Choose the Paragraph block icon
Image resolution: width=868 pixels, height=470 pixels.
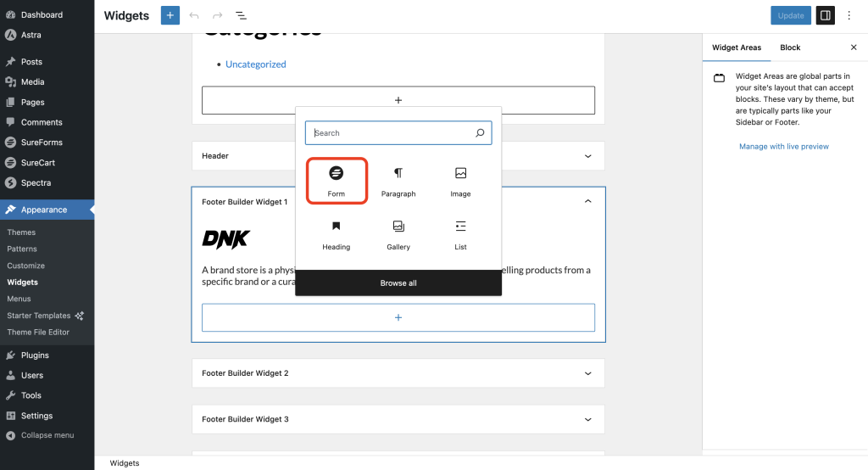[x=398, y=181]
